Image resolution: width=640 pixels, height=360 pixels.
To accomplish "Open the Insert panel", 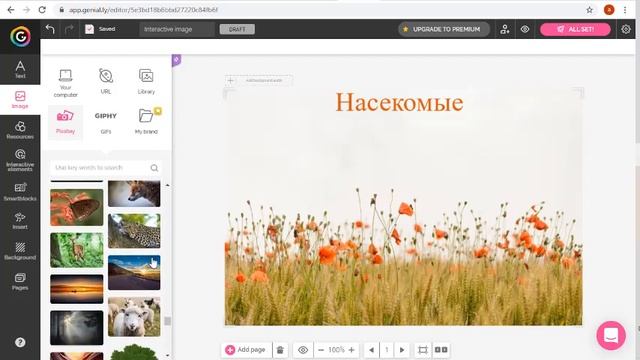I will 20,221.
